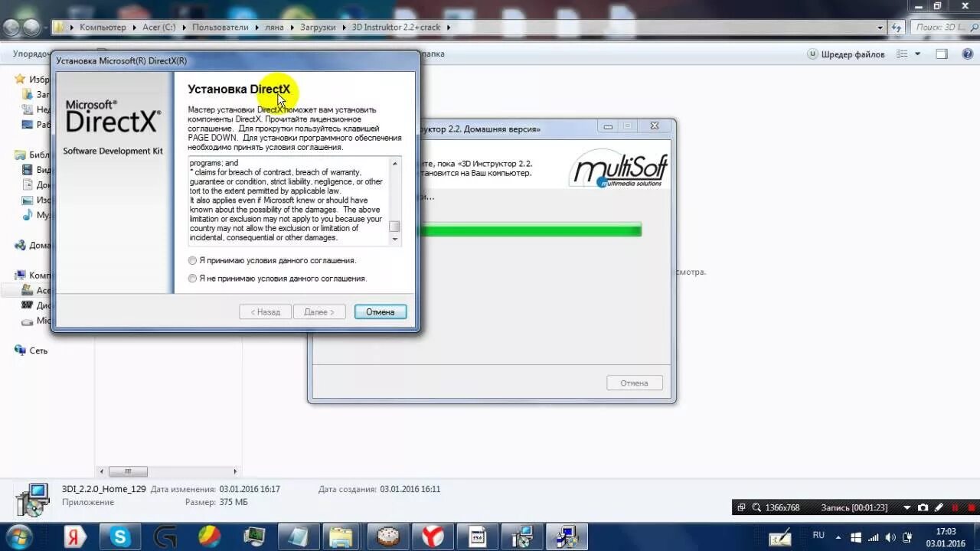Open the Упорядочить toolbar menu

32,54
